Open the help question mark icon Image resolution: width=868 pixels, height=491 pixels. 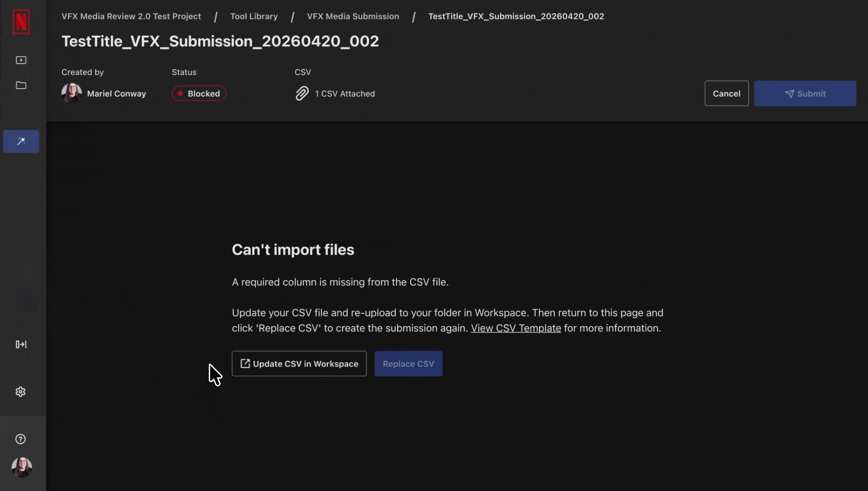[20, 439]
